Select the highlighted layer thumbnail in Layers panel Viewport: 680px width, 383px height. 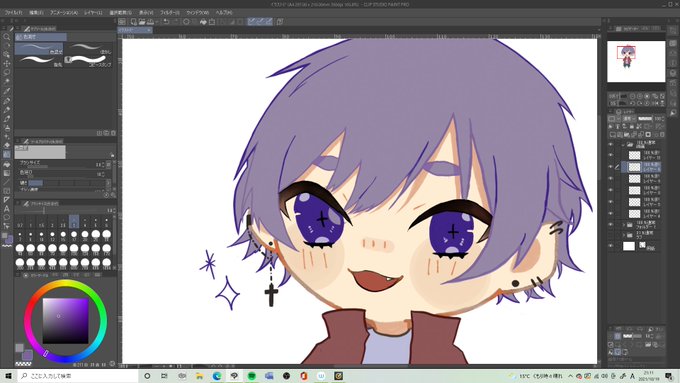(634, 167)
